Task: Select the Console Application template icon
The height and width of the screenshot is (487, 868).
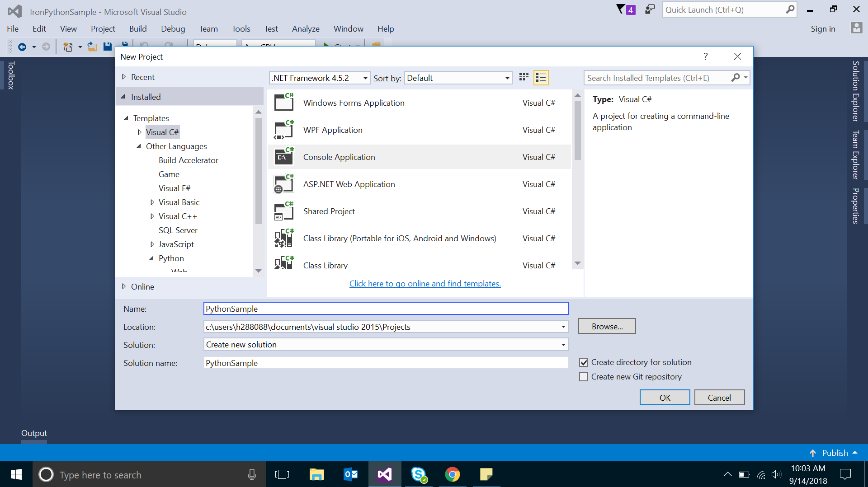Action: click(x=284, y=157)
